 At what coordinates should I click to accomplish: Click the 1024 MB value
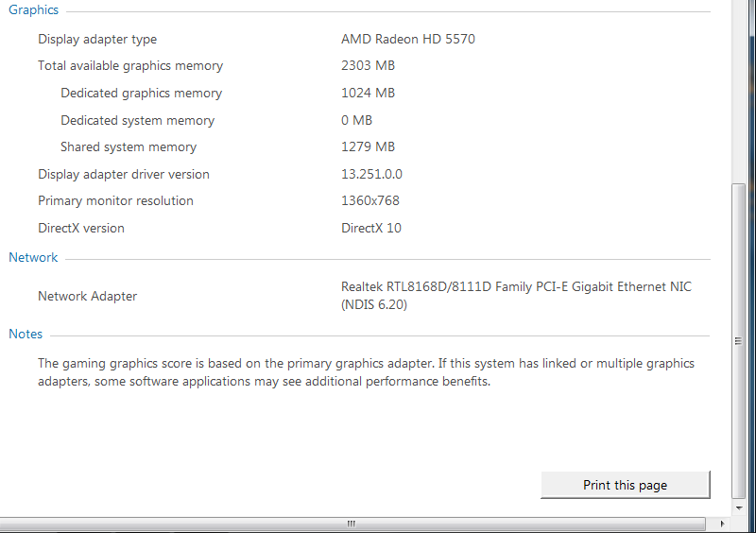pos(368,93)
